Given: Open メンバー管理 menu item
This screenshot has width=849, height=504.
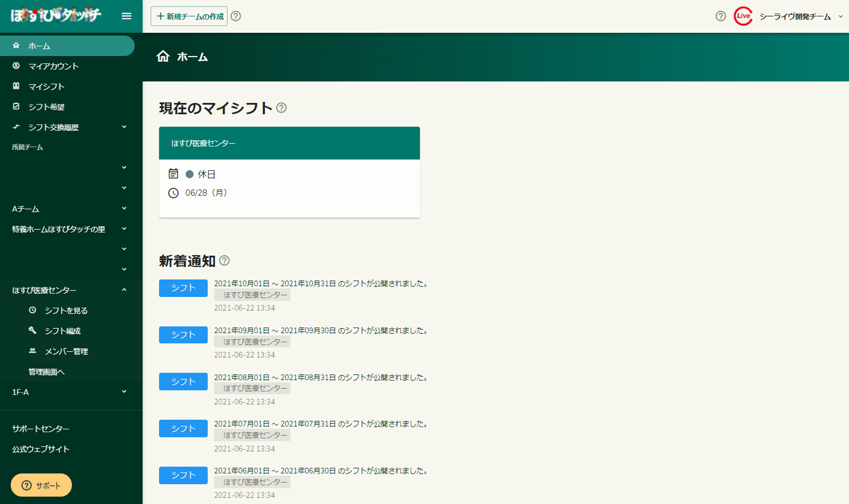Looking at the screenshot, I should point(66,351).
